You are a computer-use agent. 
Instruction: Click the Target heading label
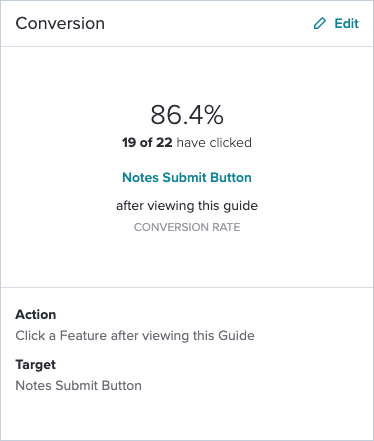click(36, 365)
